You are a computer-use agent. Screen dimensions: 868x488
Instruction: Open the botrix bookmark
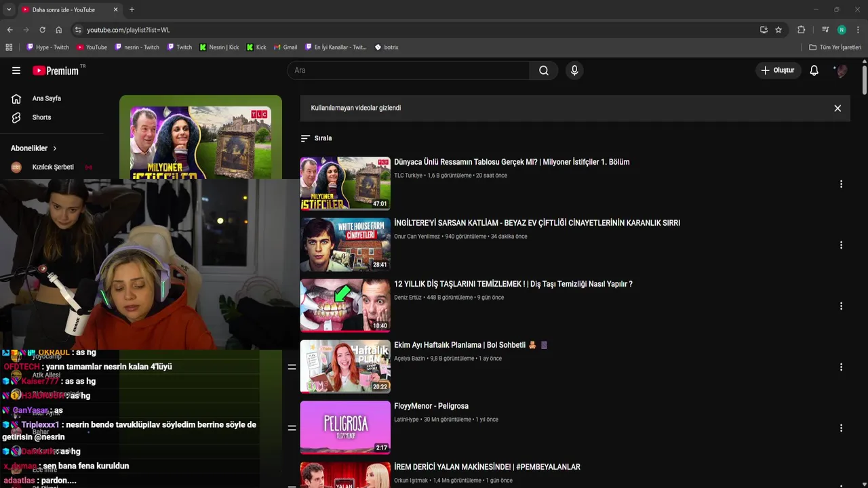tap(387, 47)
